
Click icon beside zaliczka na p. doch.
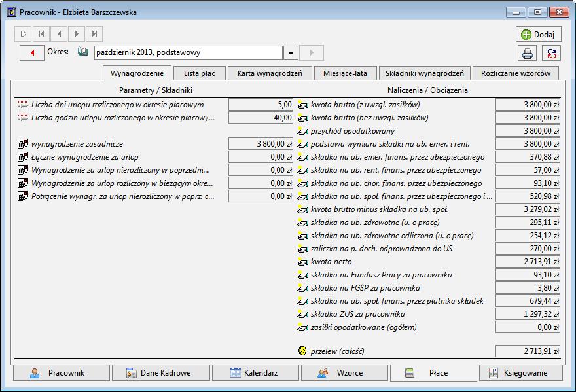click(302, 249)
